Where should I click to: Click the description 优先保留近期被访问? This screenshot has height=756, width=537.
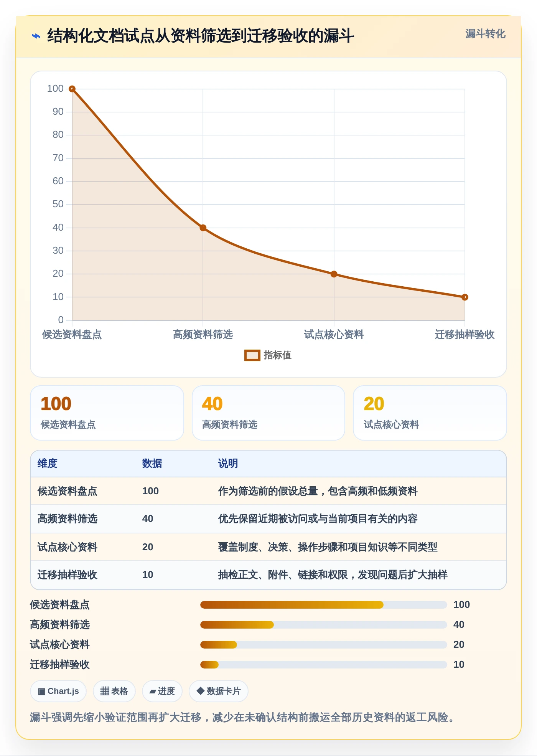pyautogui.click(x=318, y=519)
